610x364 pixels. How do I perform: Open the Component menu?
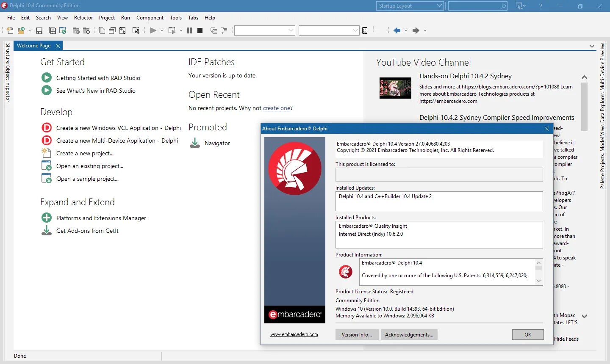pos(150,18)
